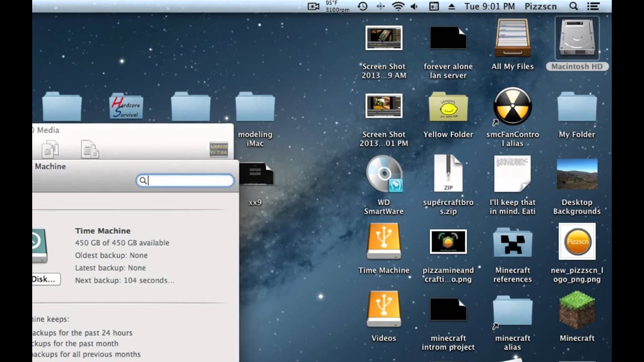Click the eject menu bar icon

pos(451,6)
